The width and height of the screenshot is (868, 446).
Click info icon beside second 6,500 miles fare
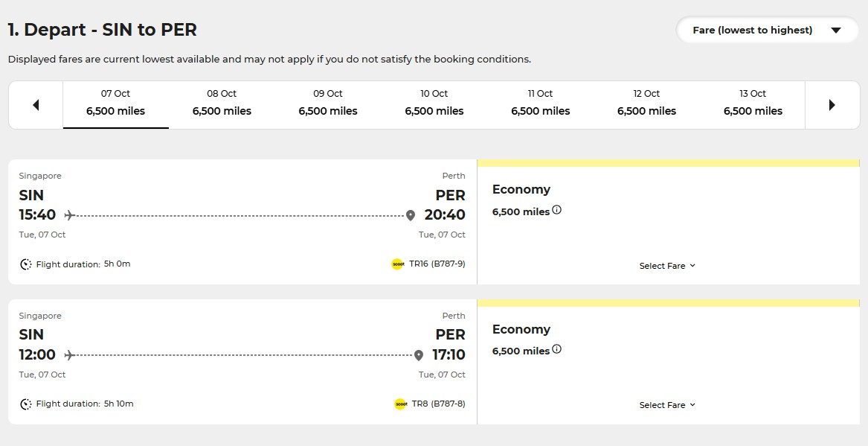[x=557, y=349]
